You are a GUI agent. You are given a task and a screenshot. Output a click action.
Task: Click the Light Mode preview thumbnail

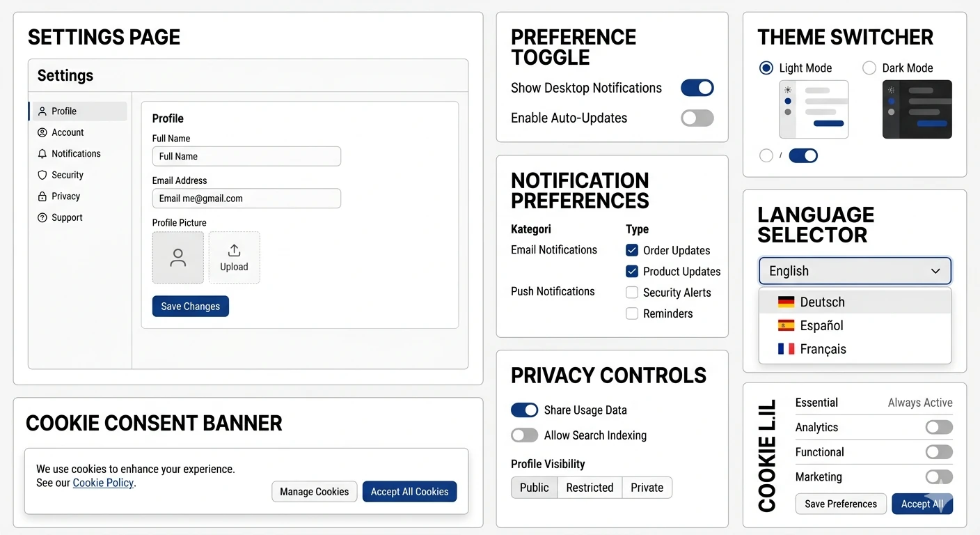pos(814,109)
